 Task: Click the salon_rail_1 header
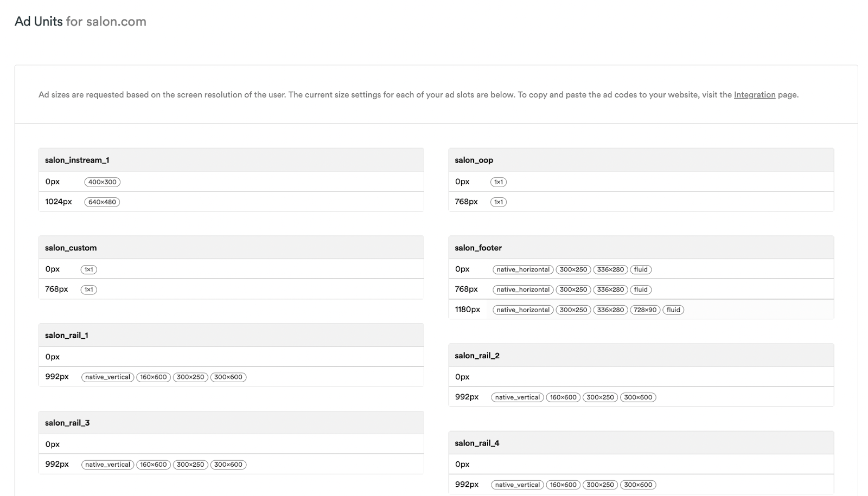click(x=231, y=335)
